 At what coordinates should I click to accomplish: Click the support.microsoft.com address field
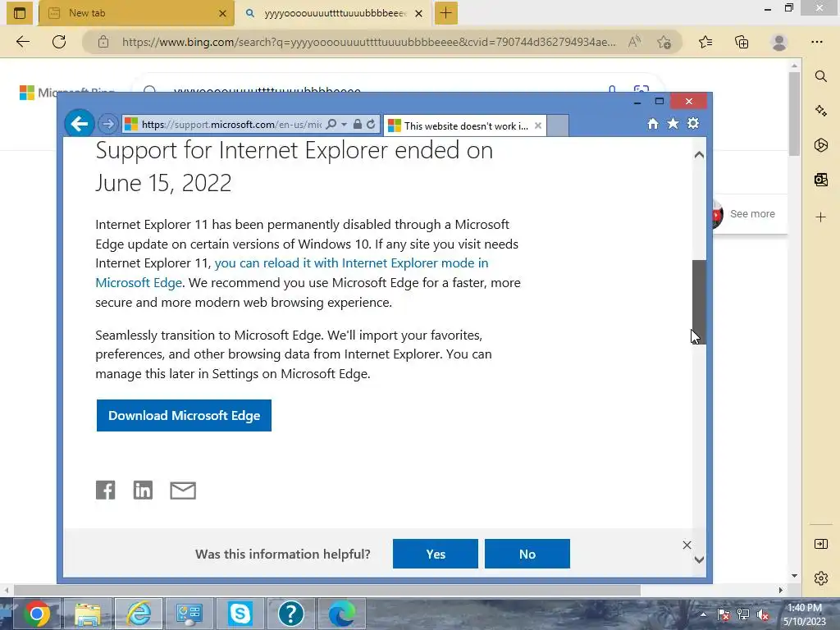(231, 125)
